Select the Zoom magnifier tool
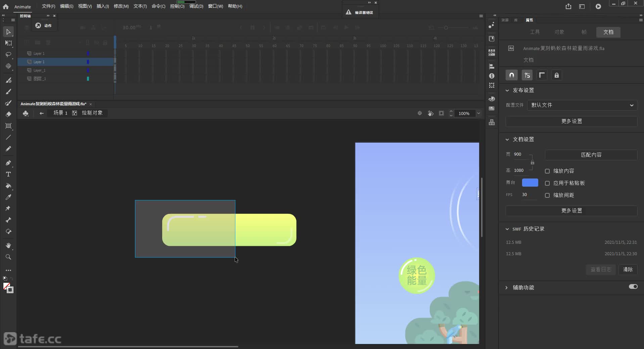Screen dimensions: 644x349 click(8, 257)
